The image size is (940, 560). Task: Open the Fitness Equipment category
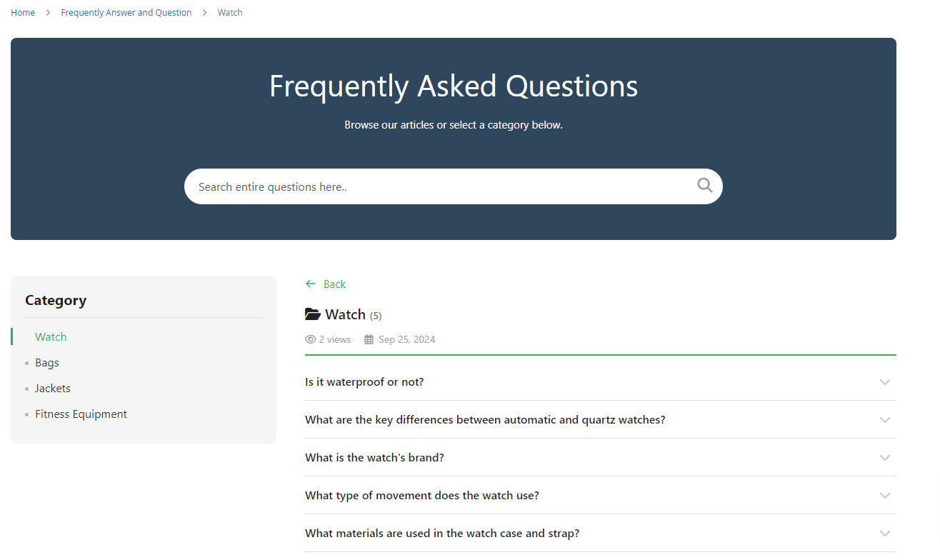click(x=81, y=414)
